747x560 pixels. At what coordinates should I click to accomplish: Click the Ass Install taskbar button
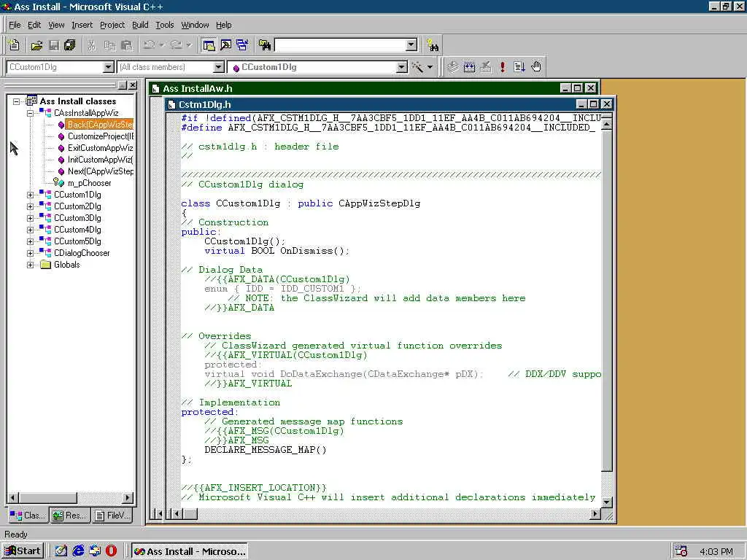[190, 551]
